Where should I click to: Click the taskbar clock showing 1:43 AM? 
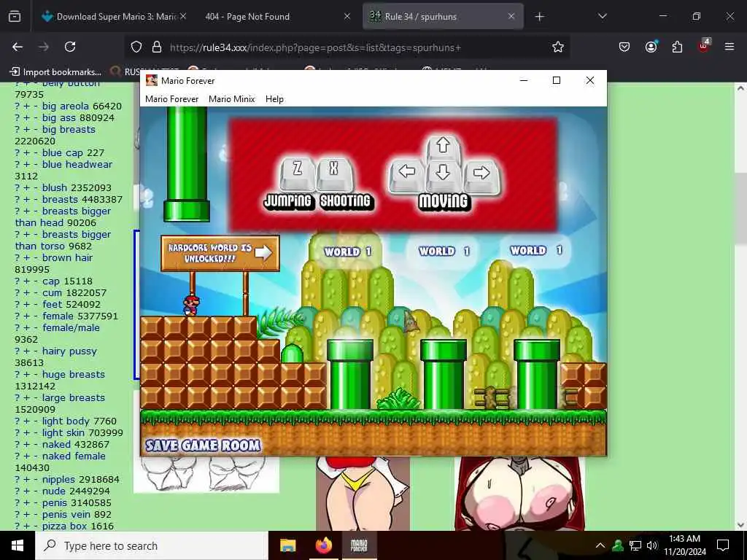pos(684,545)
